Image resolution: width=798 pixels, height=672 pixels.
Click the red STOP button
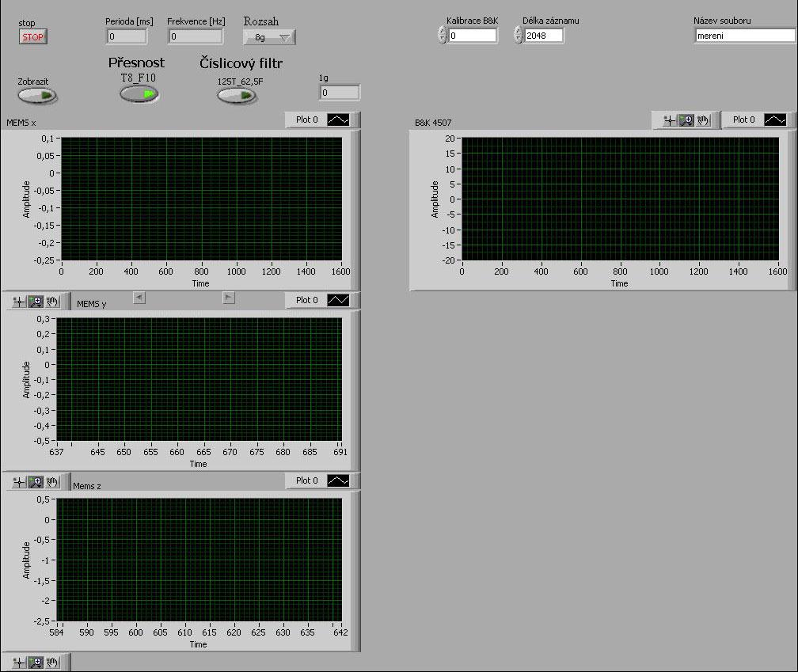33,36
